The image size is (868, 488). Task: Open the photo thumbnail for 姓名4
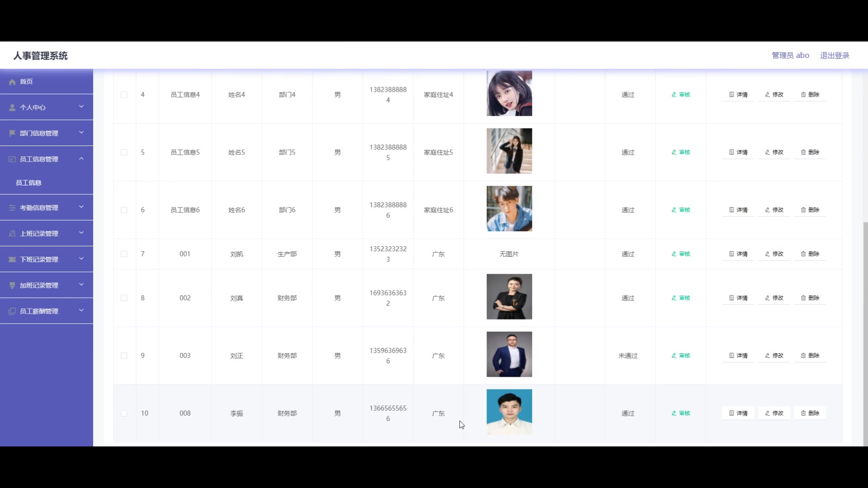[x=509, y=94]
